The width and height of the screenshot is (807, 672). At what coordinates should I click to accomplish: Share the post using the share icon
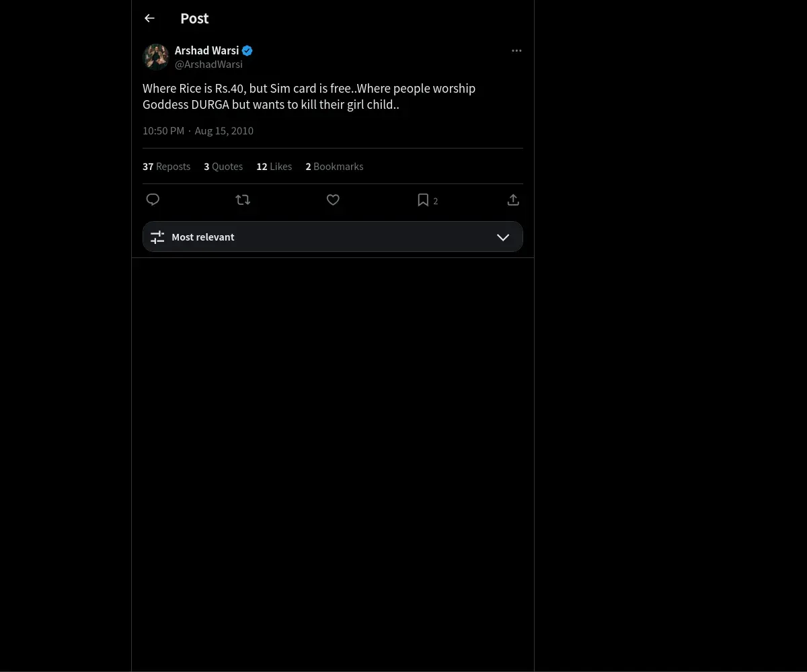point(513,200)
